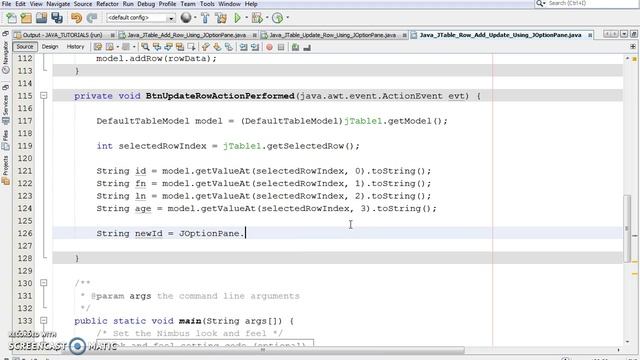The width and height of the screenshot is (640, 360).
Task: Click Find Previous Occurrence icon
Action: click(157, 47)
